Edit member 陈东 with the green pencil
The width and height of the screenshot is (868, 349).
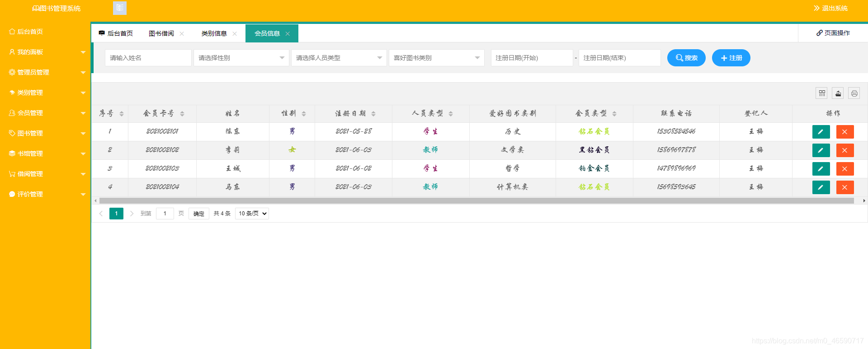(821, 132)
